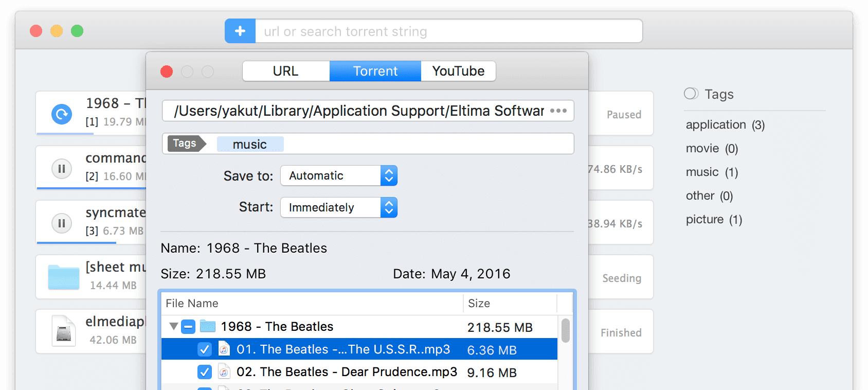
Task: Click the 1968 - The Beatles folder icon
Action: [x=208, y=326]
